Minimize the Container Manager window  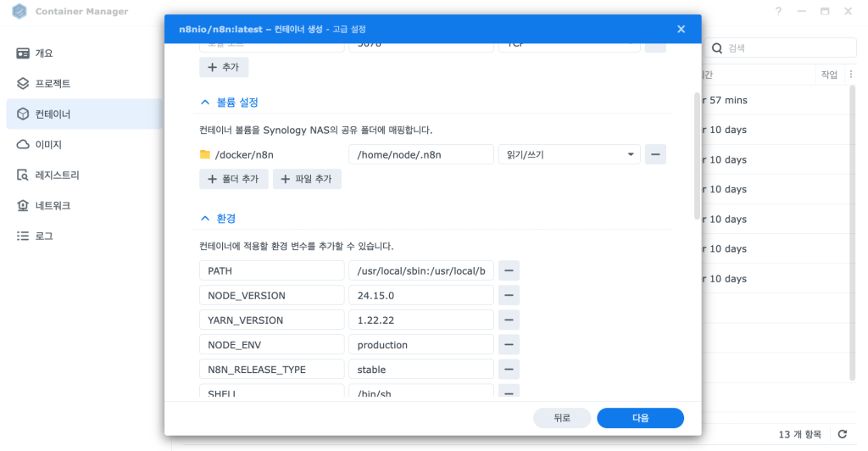click(x=802, y=11)
